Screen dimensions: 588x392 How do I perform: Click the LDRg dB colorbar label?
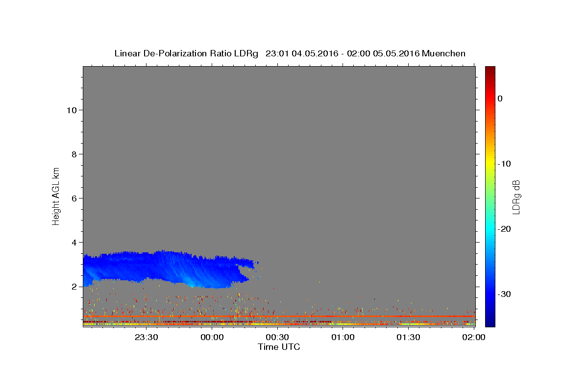click(x=516, y=196)
